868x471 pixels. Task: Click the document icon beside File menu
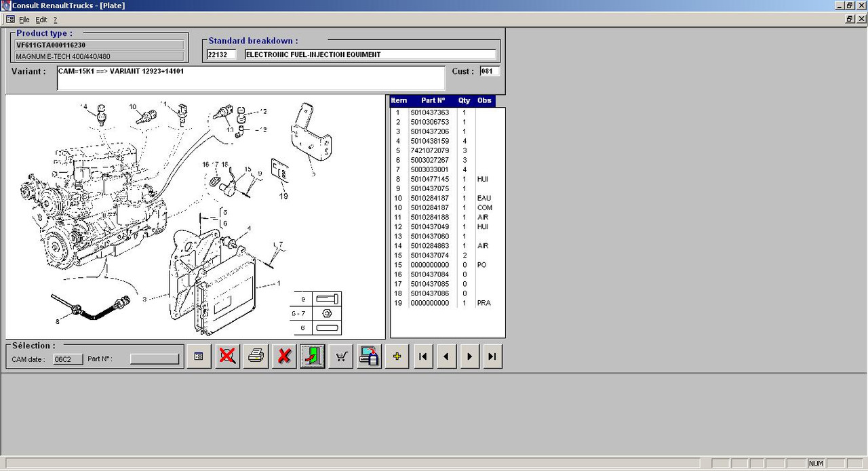[10, 20]
